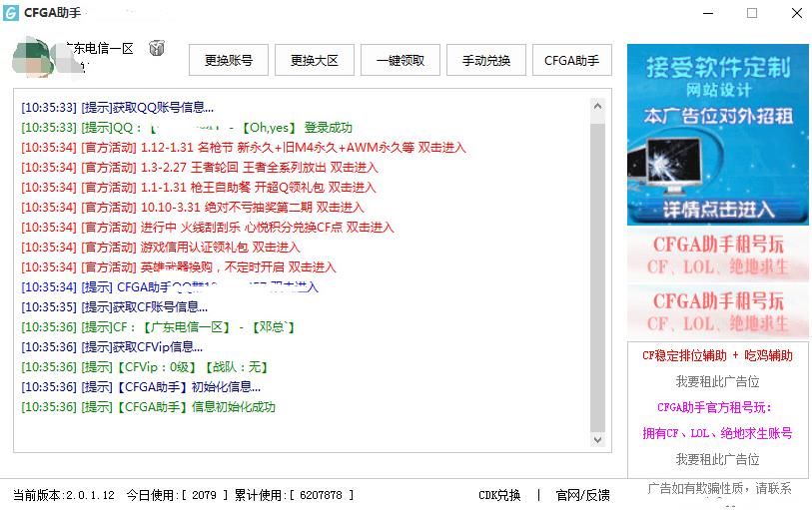Minimize the CFGA助手 window
This screenshot has height=510, width=812.
[708, 13]
